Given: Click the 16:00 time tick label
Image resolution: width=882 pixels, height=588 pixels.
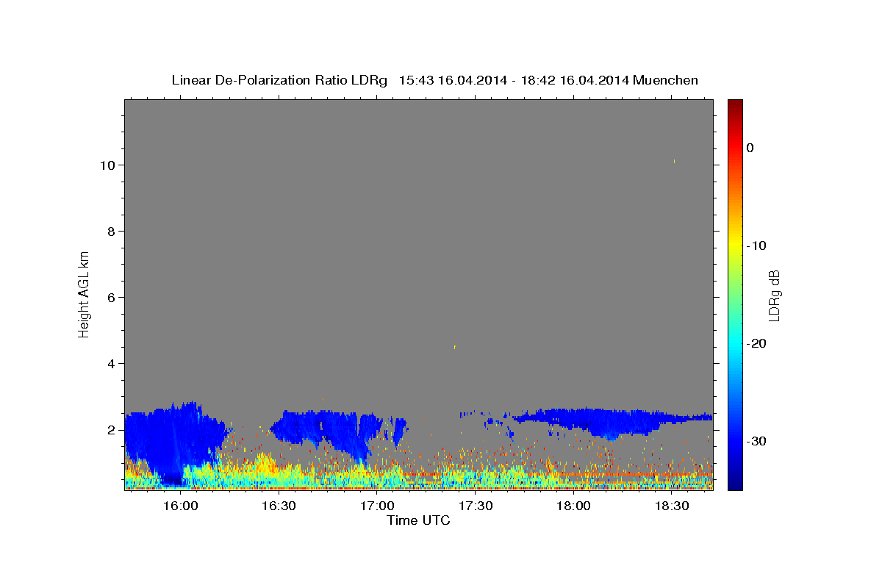Looking at the screenshot, I should click(180, 506).
